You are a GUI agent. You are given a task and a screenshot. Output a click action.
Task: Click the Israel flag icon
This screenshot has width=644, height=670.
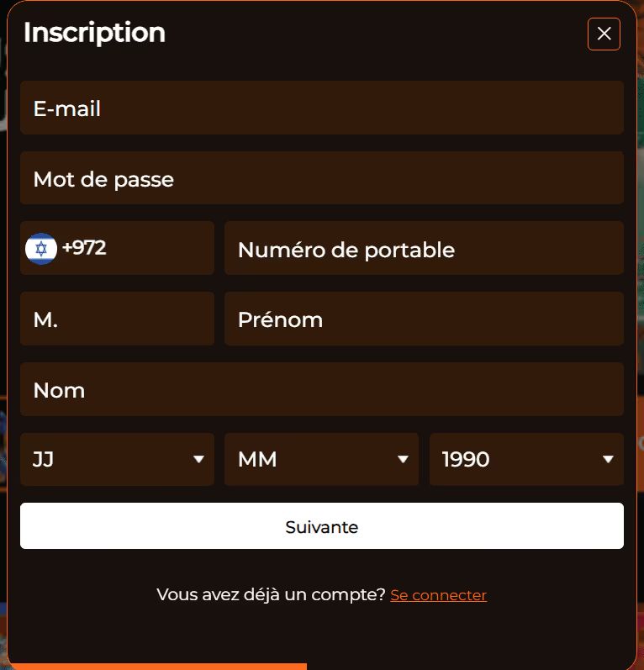[x=40, y=248]
